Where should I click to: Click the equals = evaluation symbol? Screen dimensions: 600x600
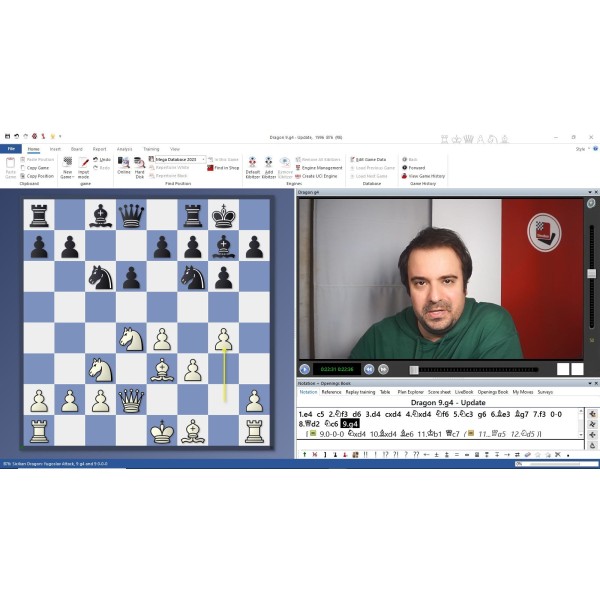(457, 455)
